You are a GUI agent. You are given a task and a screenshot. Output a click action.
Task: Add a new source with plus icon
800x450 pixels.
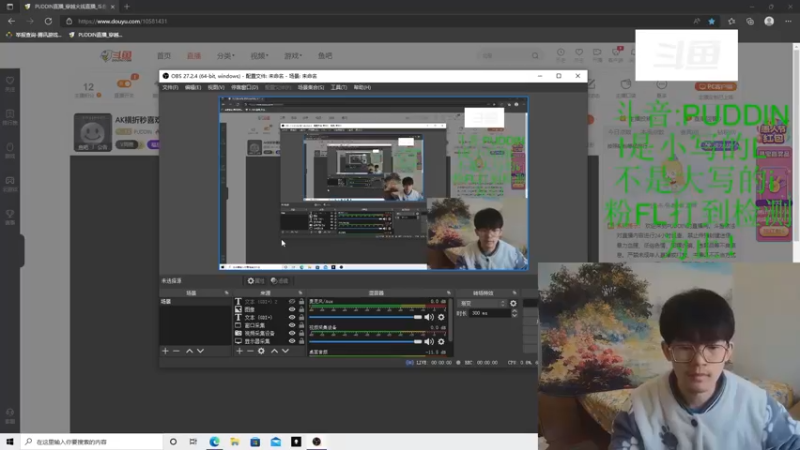tap(239, 351)
